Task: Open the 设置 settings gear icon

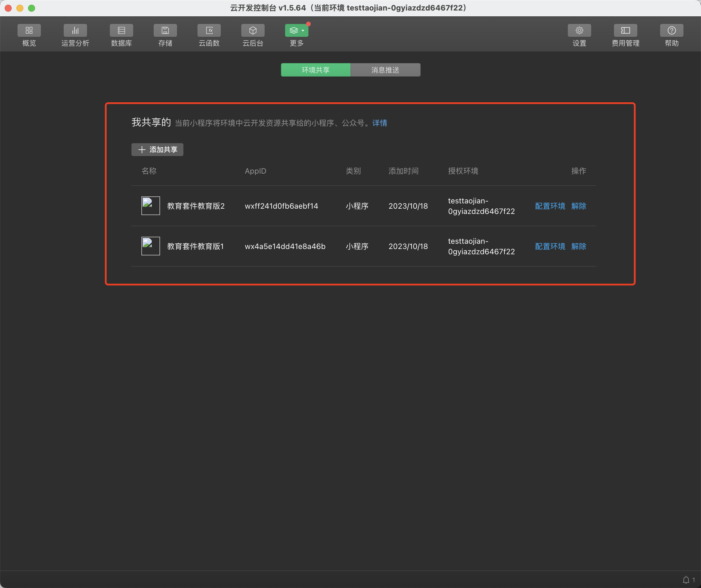Action: (579, 31)
